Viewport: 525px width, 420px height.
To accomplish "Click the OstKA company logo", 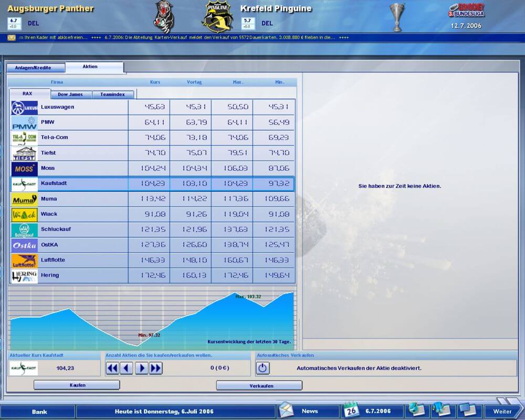I will coord(25,245).
